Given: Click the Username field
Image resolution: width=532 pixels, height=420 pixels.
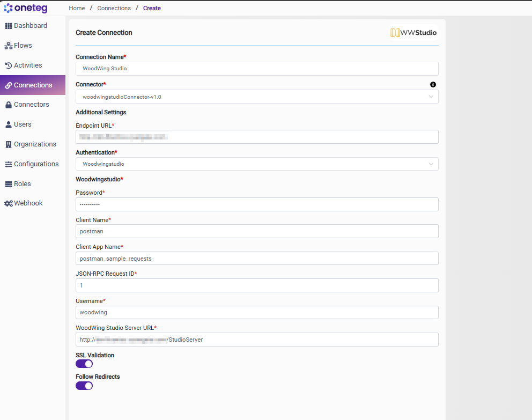Looking at the screenshot, I should [257, 313].
